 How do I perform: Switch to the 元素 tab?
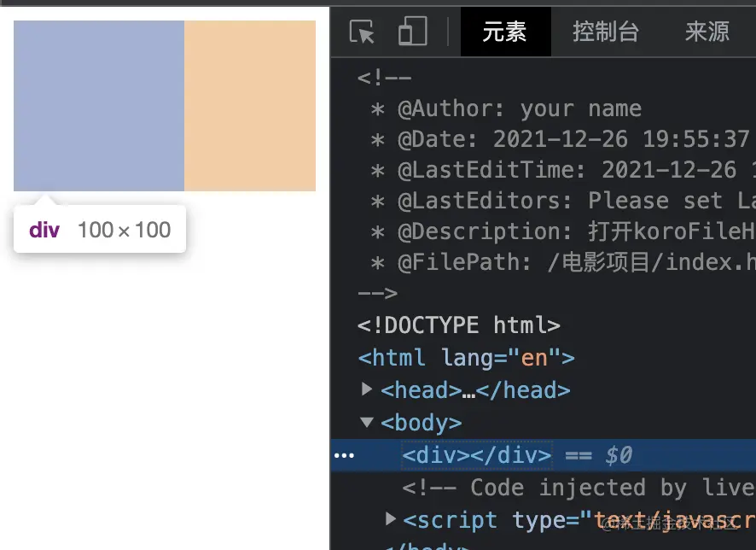click(x=505, y=32)
